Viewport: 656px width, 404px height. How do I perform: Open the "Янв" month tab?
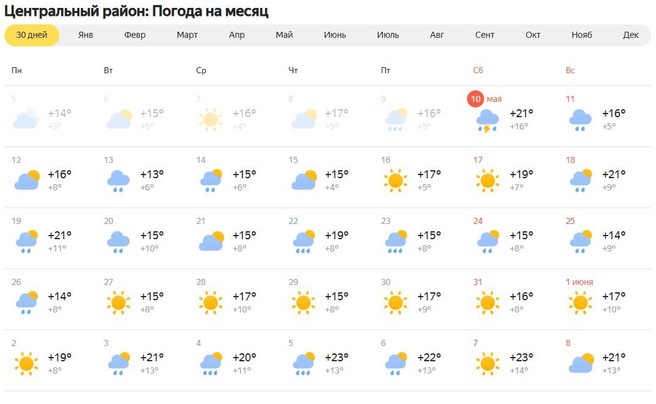click(x=86, y=35)
